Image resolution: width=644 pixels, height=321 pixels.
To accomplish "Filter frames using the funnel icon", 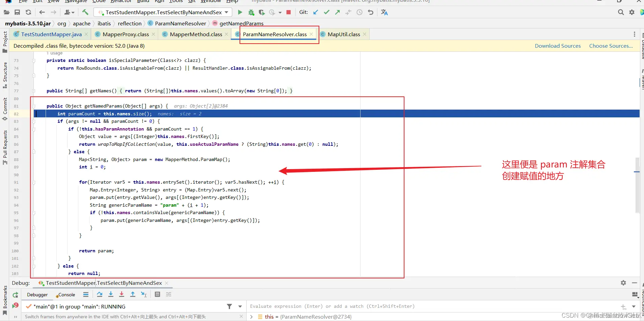I will click(229, 306).
